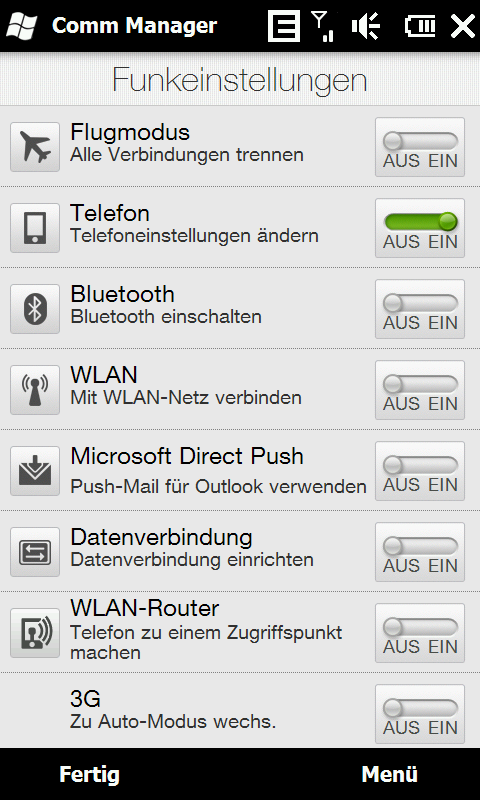Screen dimensions: 480x800
Task: Enable the Flugmodus switch
Action: (x=420, y=147)
